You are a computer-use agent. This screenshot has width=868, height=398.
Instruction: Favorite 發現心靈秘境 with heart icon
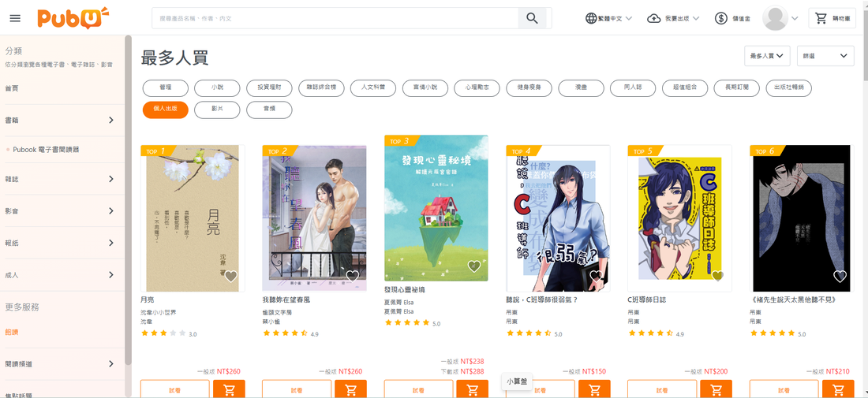pyautogui.click(x=474, y=266)
